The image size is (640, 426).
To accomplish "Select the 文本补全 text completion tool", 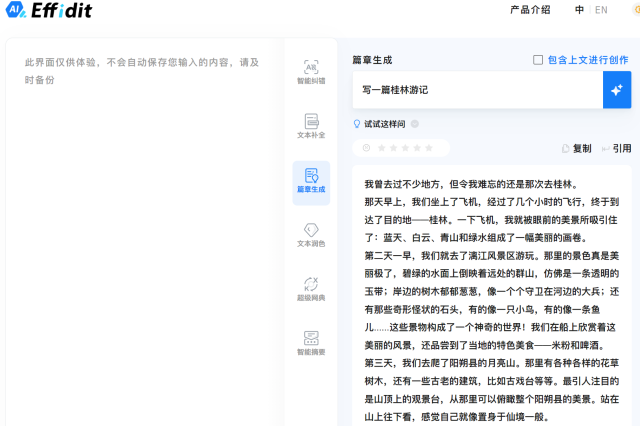I will coord(310,126).
